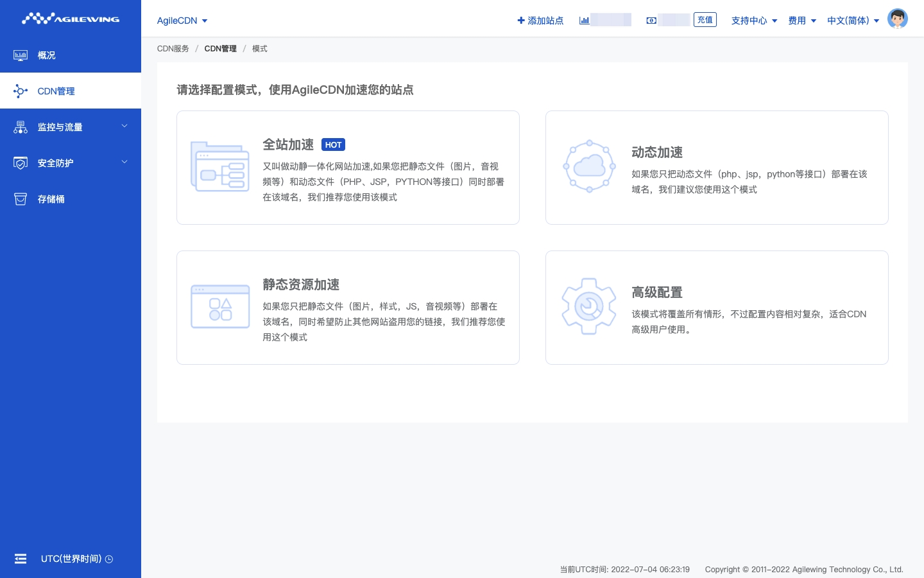Click the clock icon beside UTC(世界时间)
The image size is (924, 578).
pyautogui.click(x=109, y=559)
